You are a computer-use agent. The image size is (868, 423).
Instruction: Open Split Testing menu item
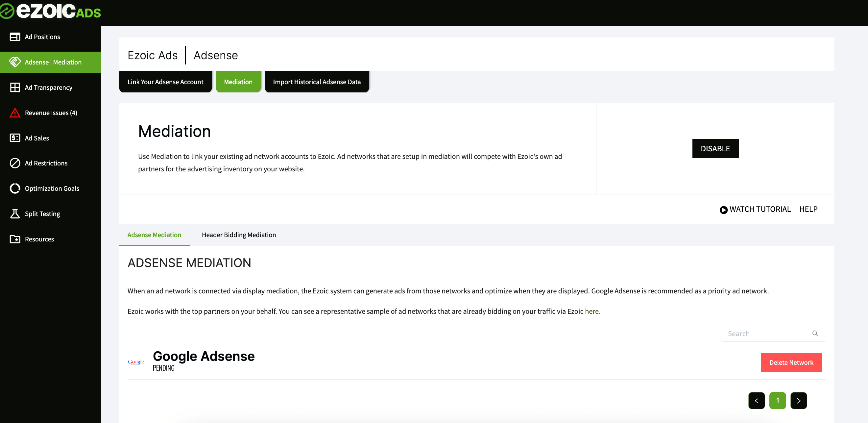point(51,214)
